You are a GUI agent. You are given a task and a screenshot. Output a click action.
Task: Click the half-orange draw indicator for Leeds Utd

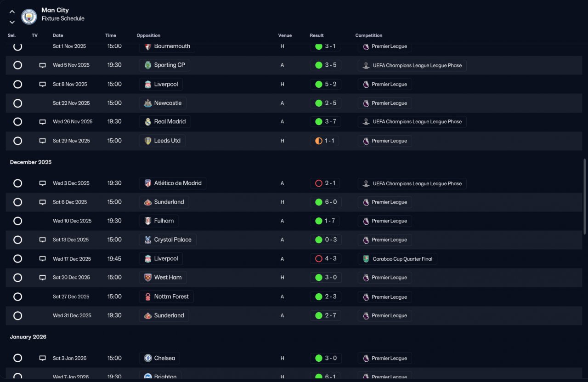[x=318, y=141]
